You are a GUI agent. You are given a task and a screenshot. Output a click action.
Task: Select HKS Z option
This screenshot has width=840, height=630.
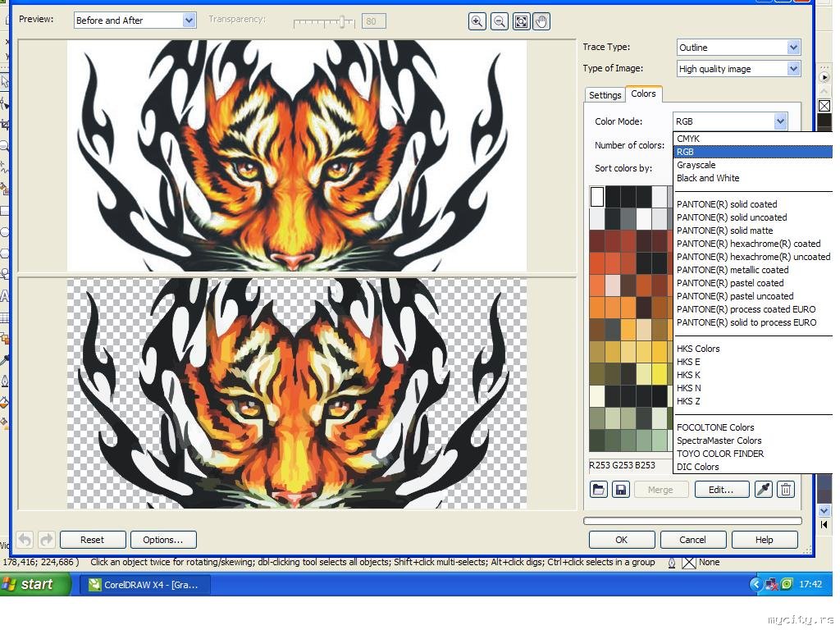tap(753, 401)
